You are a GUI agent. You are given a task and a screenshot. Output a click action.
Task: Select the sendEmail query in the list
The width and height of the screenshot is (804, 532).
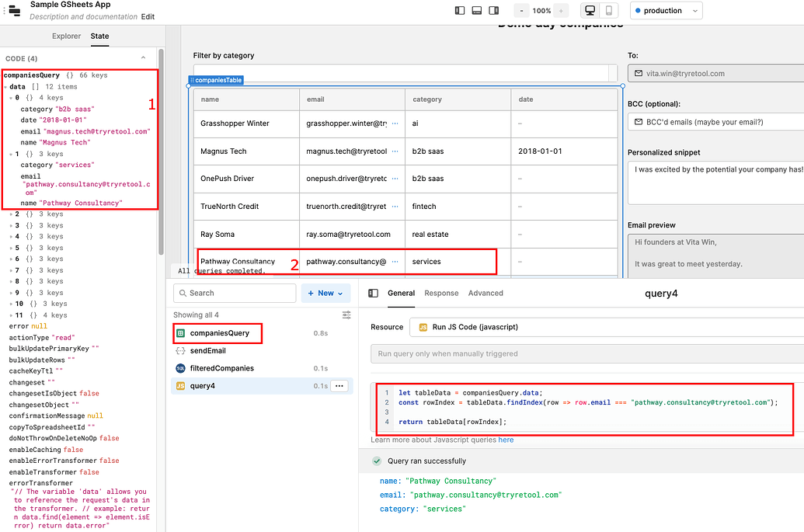click(207, 351)
